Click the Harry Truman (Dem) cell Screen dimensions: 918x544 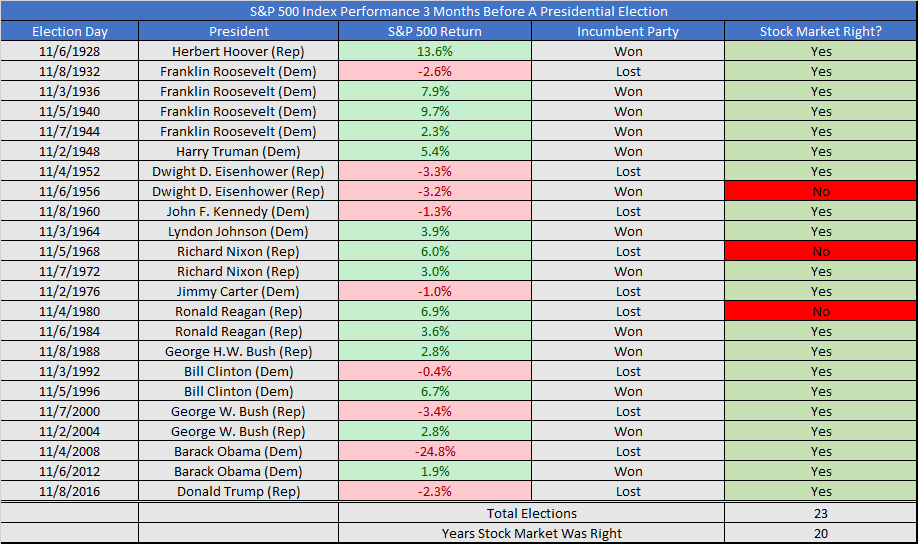tap(238, 151)
